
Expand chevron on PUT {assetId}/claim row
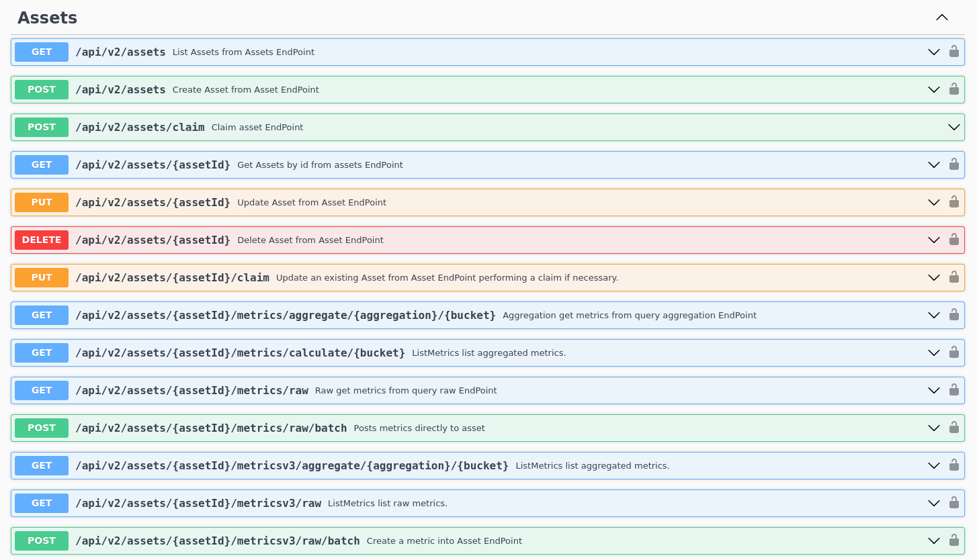(934, 277)
